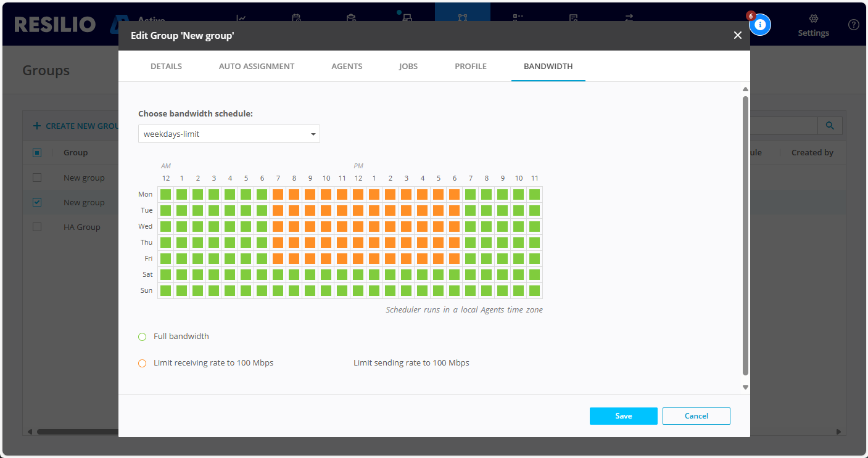Click the dialog scroll-down arrow
The height and width of the screenshot is (458, 868).
click(x=745, y=387)
